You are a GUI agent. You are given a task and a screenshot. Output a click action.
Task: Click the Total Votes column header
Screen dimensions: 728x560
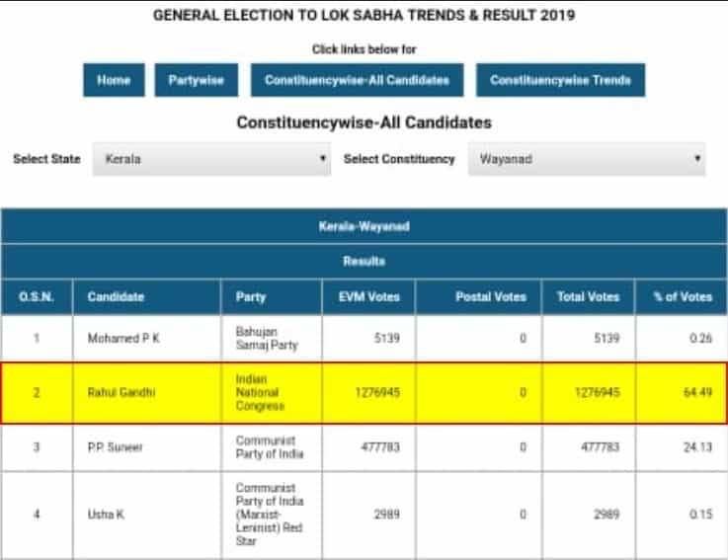tap(588, 296)
